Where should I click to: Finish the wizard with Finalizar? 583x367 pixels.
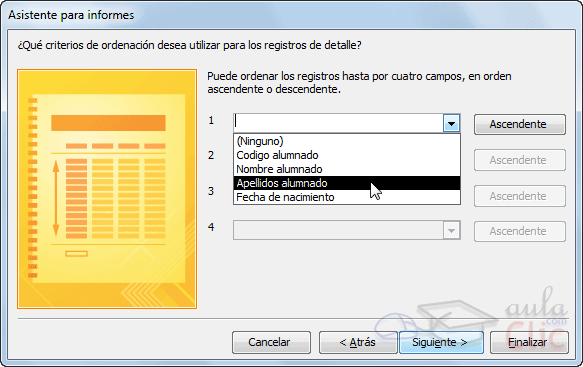[529, 342]
